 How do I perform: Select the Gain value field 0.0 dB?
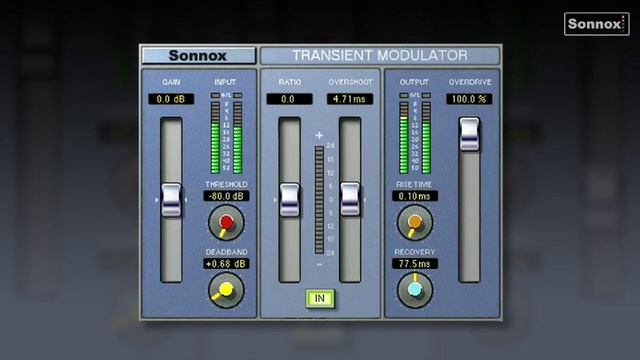171,99
